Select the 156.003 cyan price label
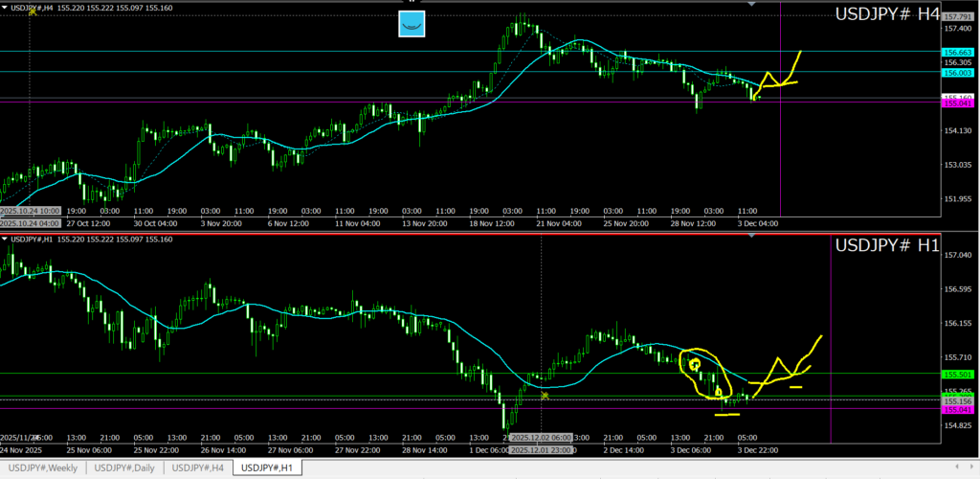980x479 pixels. pyautogui.click(x=958, y=73)
